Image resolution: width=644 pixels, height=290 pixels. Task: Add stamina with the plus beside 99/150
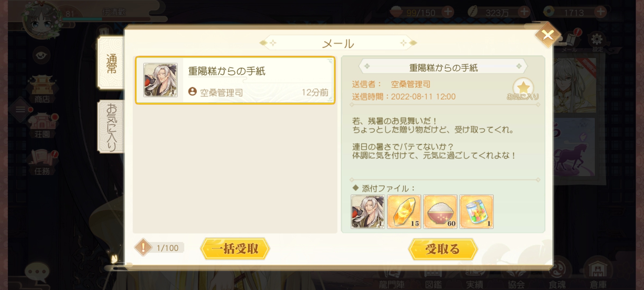click(448, 12)
